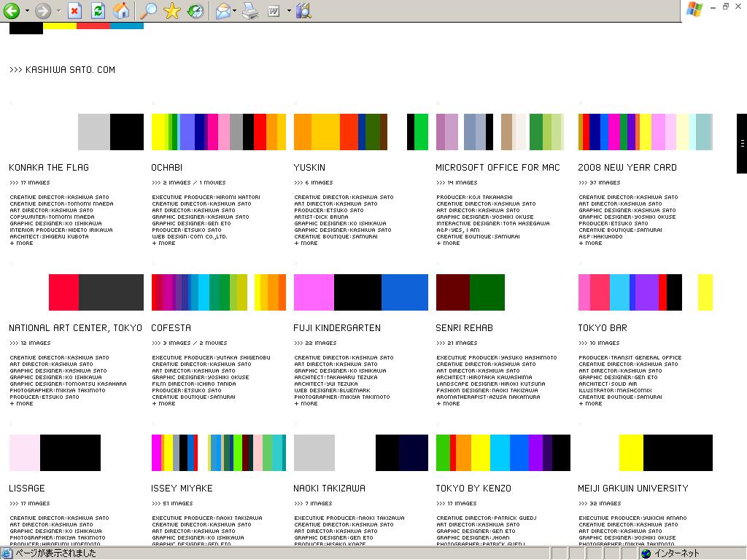The image size is (747, 560).
Task: Click the dark green swatch above Senri Rehab
Action: pos(487,292)
